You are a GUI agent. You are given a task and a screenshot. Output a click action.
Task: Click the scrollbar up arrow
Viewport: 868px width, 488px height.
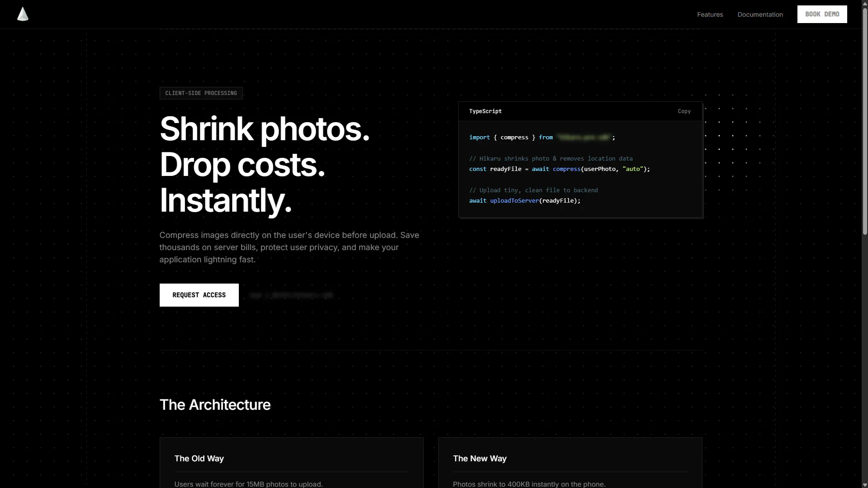(864, 3)
